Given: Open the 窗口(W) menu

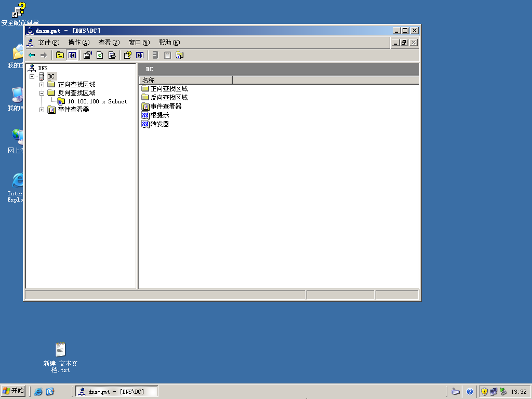Looking at the screenshot, I should click(x=139, y=43).
